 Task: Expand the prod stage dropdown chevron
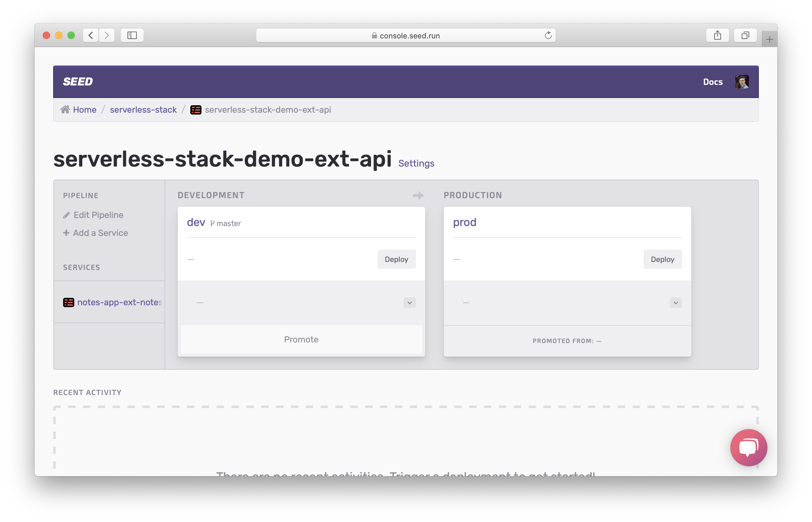tap(675, 303)
